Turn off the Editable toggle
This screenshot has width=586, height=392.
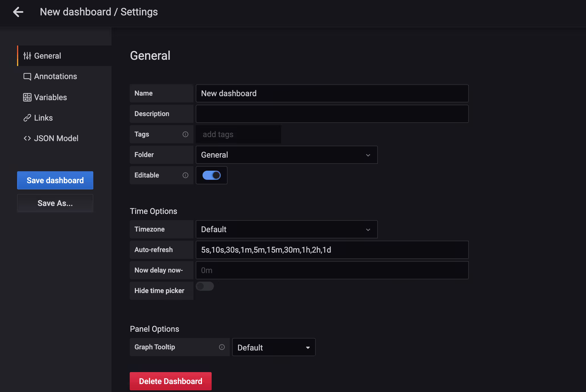[212, 175]
